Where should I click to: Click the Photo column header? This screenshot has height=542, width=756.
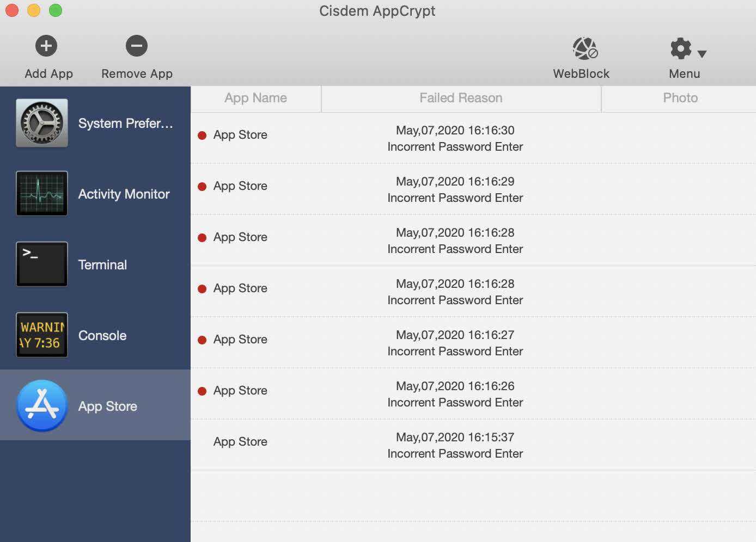[x=680, y=98]
